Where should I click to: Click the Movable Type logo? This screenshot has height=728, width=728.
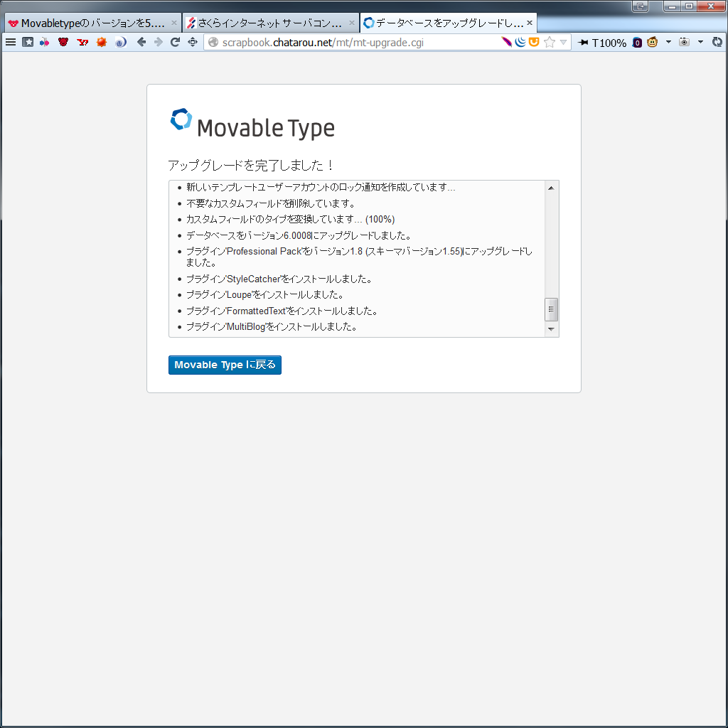[x=252, y=124]
